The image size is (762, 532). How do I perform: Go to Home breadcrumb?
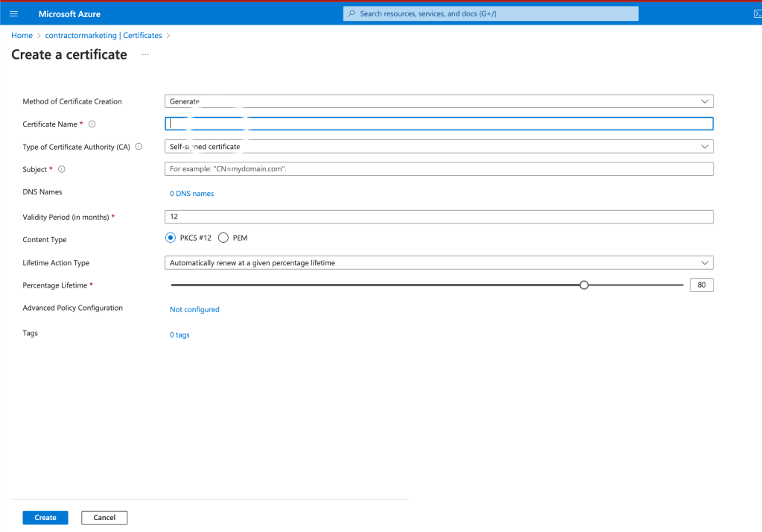(x=22, y=36)
